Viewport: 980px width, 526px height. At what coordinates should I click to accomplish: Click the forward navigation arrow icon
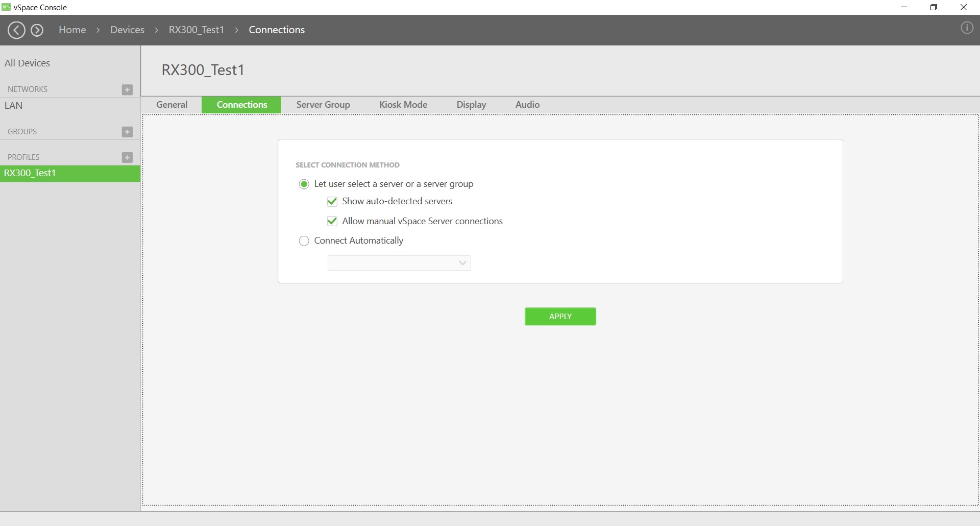coord(37,30)
